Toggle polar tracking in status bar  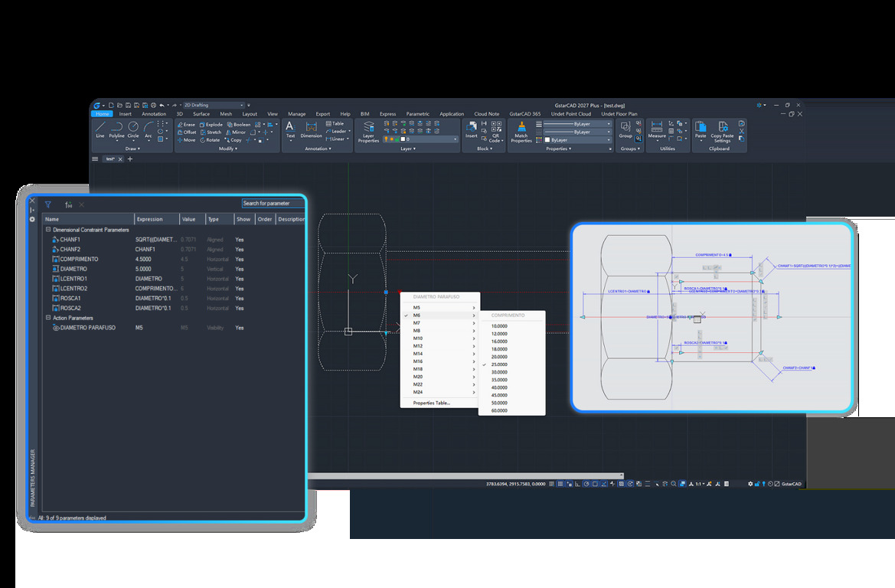click(x=586, y=484)
